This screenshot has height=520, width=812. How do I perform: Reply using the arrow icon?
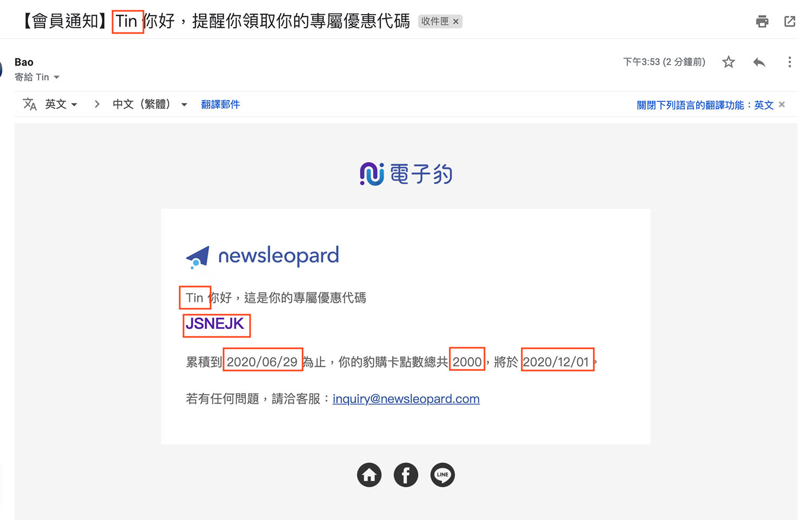759,62
